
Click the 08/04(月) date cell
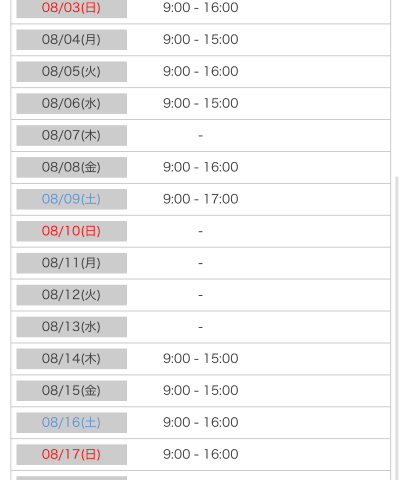71,40
